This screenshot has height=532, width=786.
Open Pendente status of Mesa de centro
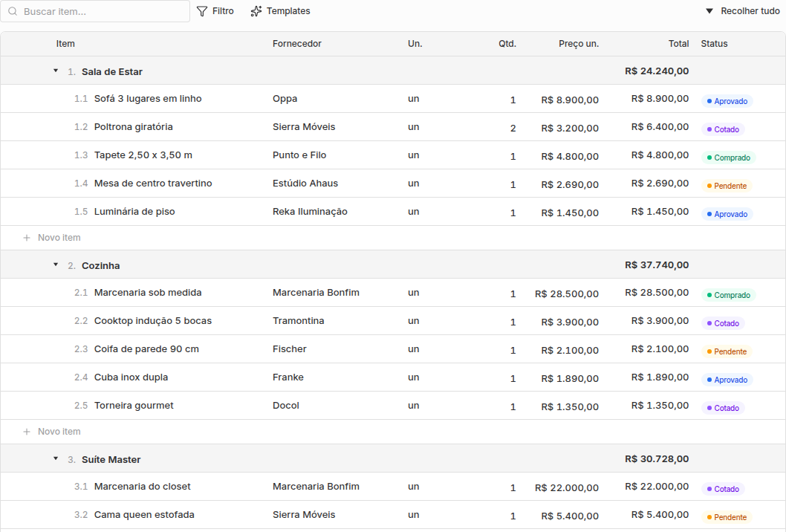tap(727, 186)
